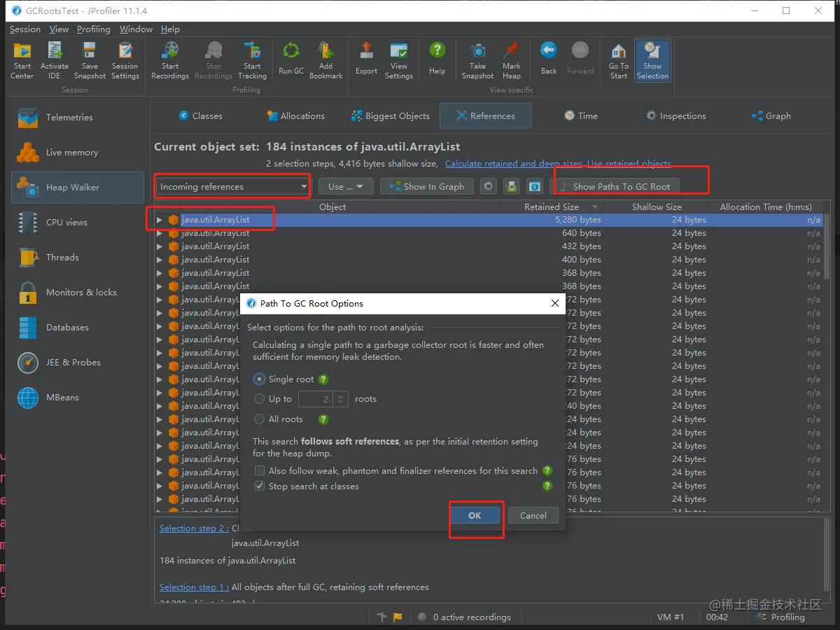This screenshot has width=840, height=630.
Task: Switch to the Biggest Objects tab
Action: click(x=391, y=116)
